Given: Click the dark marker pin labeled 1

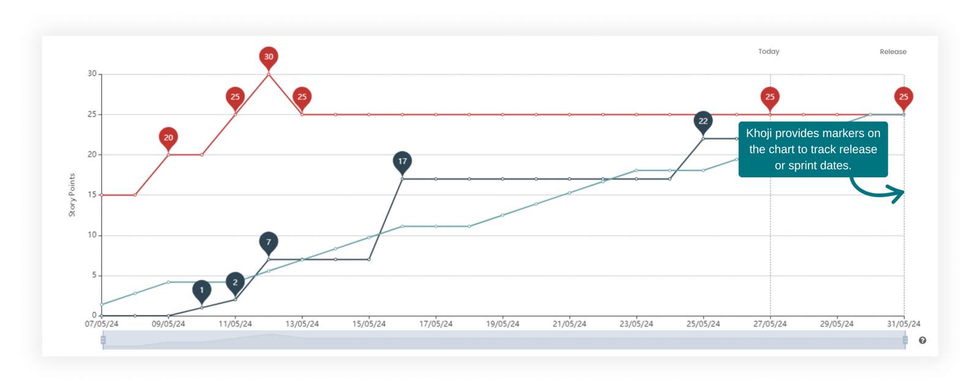Looking at the screenshot, I should [202, 290].
